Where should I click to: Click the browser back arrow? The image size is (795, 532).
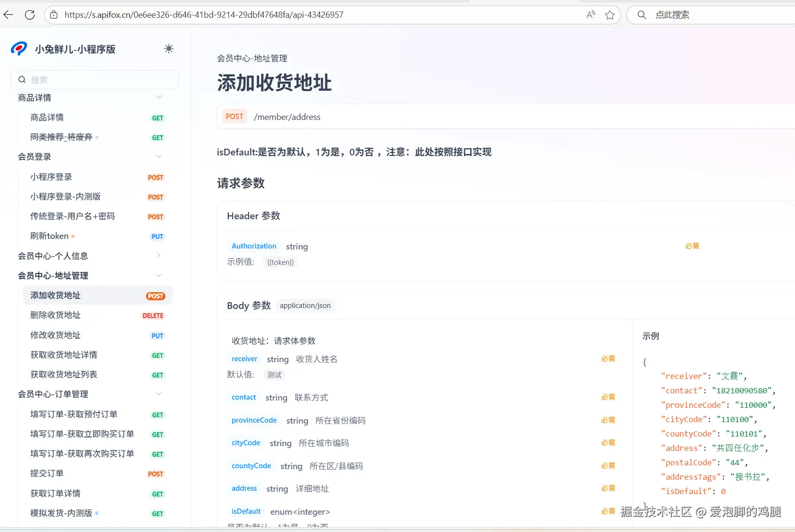(x=8, y=15)
